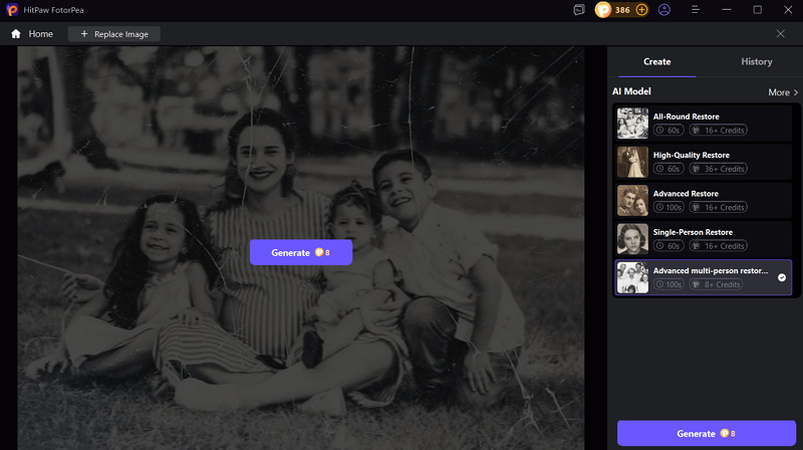Click the 60s time badge of All-Round Restore

pyautogui.click(x=668, y=130)
